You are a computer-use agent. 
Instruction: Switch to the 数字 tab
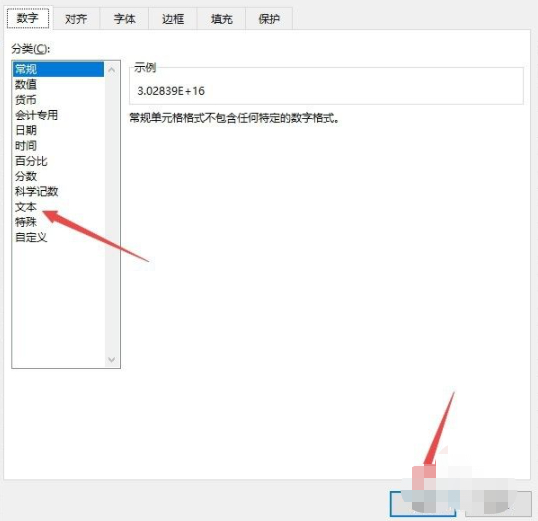pyautogui.click(x=28, y=18)
